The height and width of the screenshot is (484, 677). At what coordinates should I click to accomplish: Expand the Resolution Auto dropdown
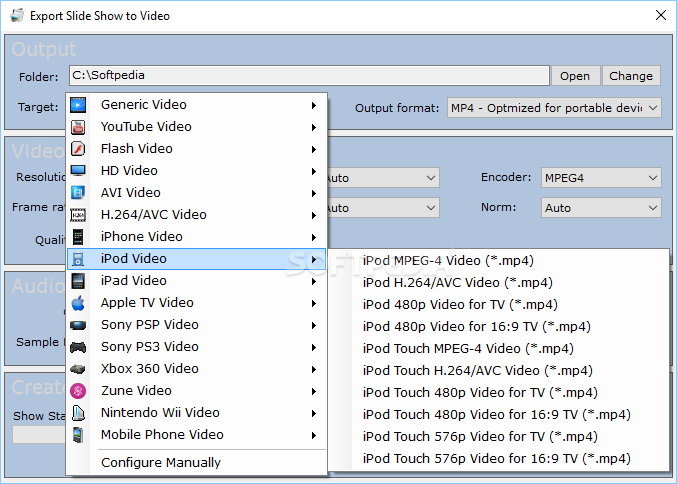point(383,178)
